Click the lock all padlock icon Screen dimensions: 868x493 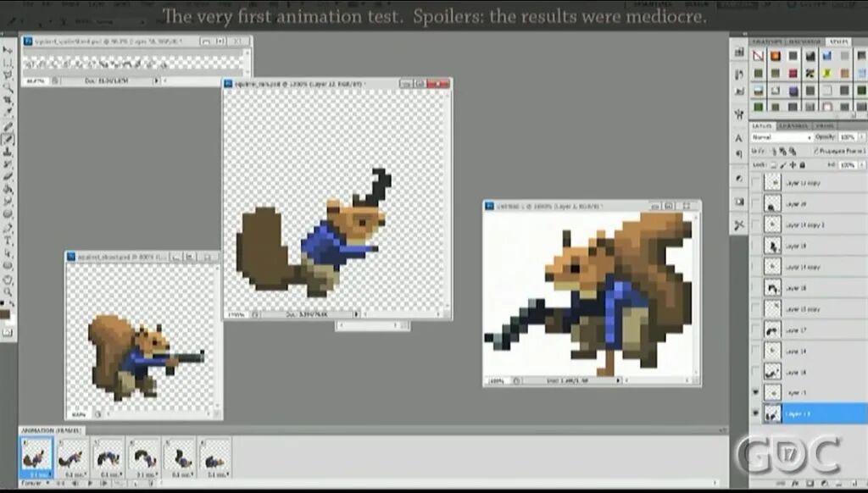[x=802, y=165]
